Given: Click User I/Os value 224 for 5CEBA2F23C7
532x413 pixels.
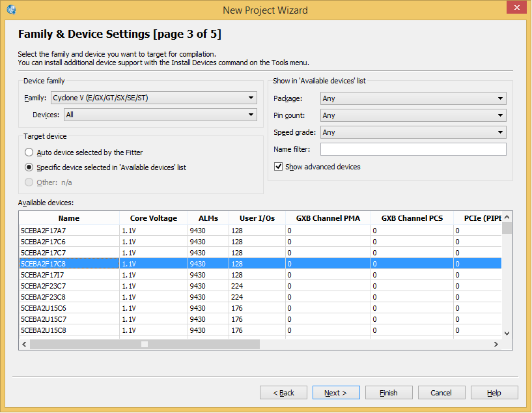Looking at the screenshot, I should click(237, 287).
